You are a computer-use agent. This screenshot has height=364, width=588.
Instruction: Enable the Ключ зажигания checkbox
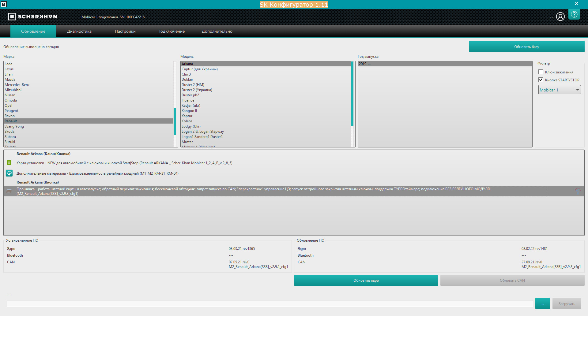tap(541, 72)
